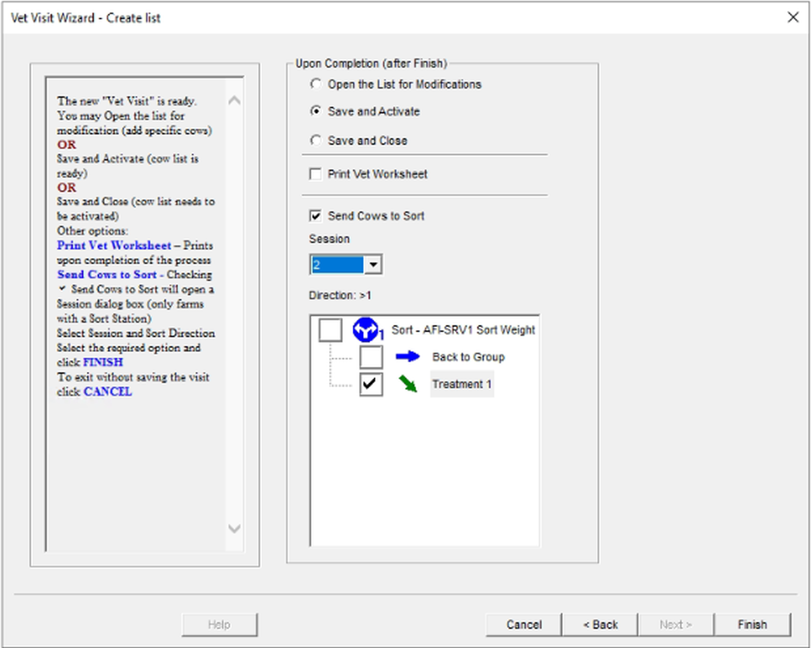Image resolution: width=812 pixels, height=648 pixels.
Task: Click the blue sort station icon
Action: coord(365,330)
